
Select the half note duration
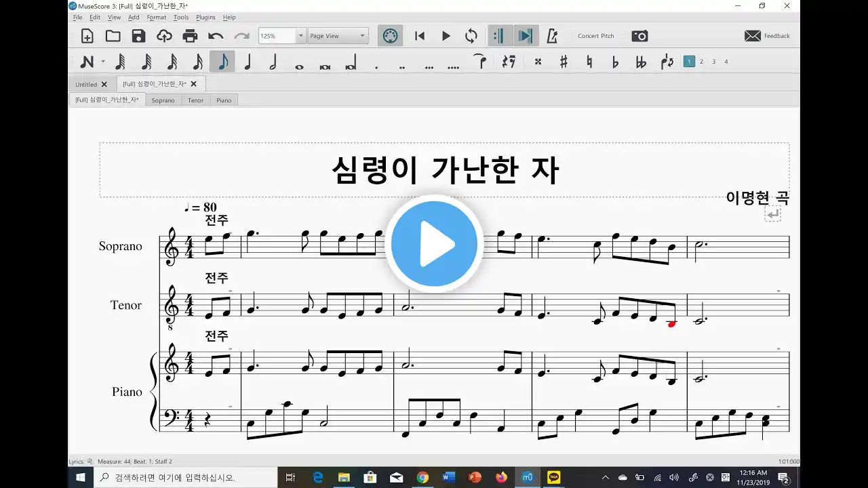[x=273, y=62]
